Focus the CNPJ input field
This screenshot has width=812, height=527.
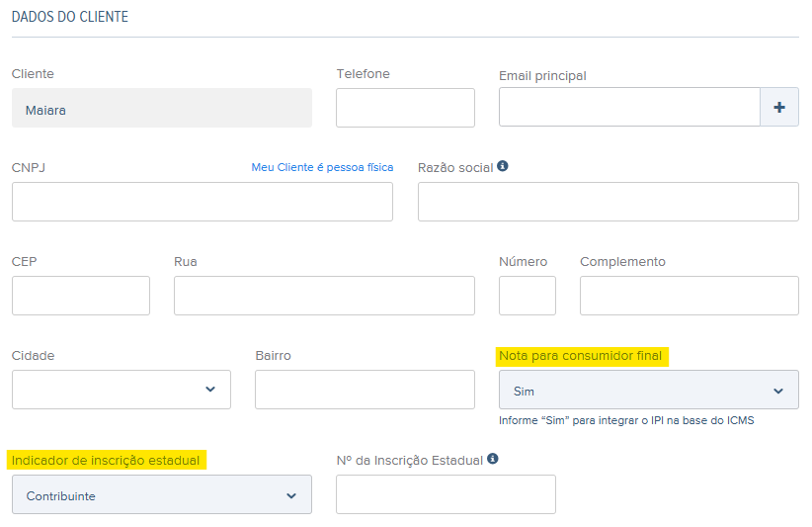click(x=202, y=202)
